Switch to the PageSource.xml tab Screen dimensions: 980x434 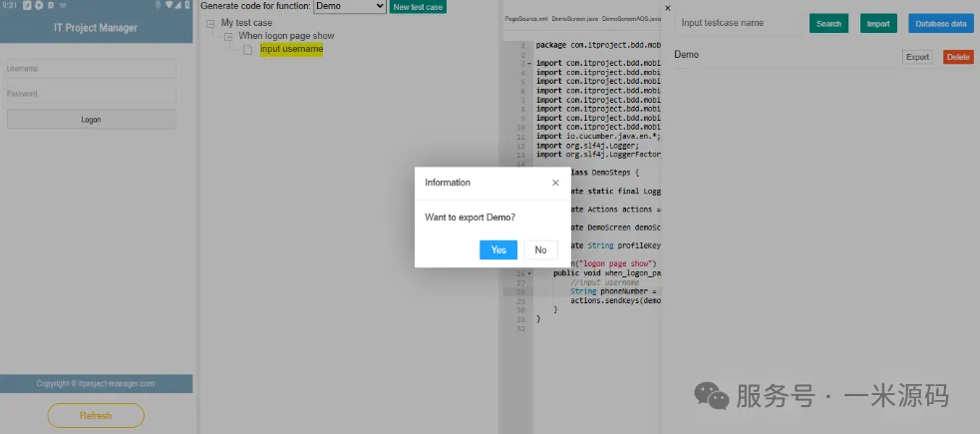(x=525, y=19)
